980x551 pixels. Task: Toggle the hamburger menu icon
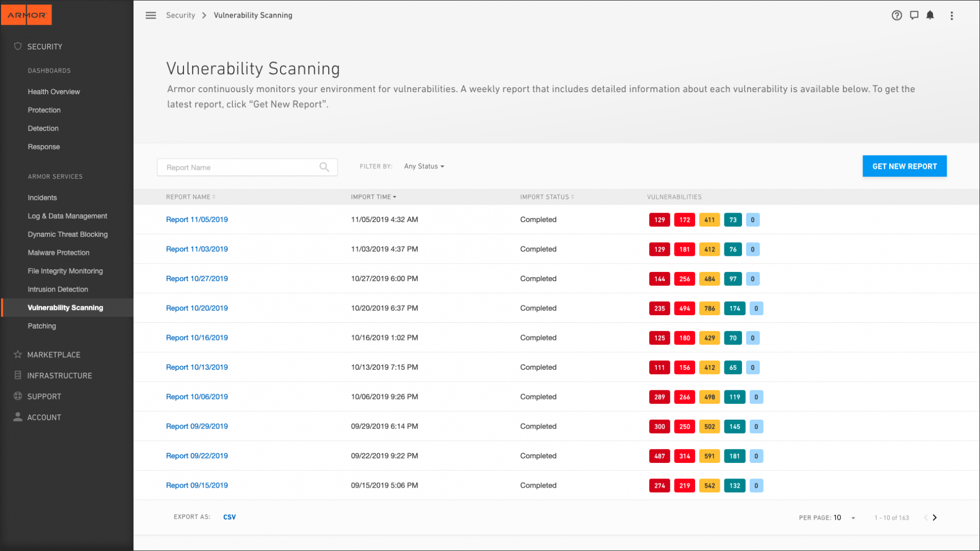click(x=150, y=15)
